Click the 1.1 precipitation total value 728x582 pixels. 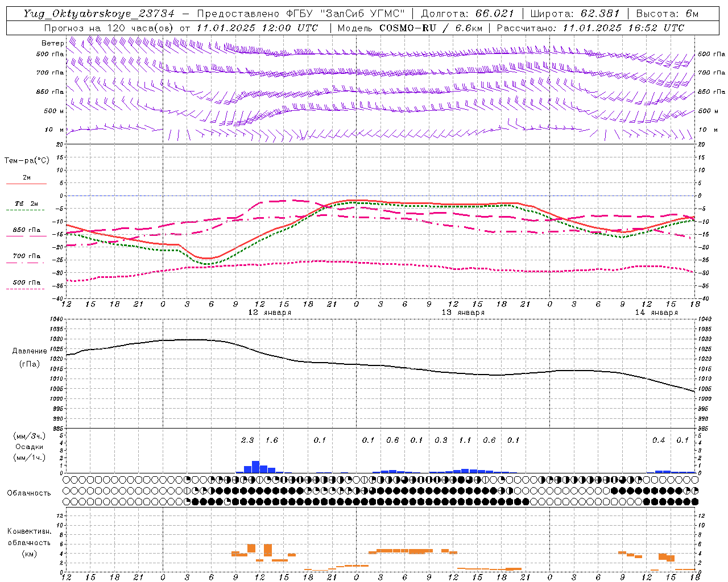(465, 440)
